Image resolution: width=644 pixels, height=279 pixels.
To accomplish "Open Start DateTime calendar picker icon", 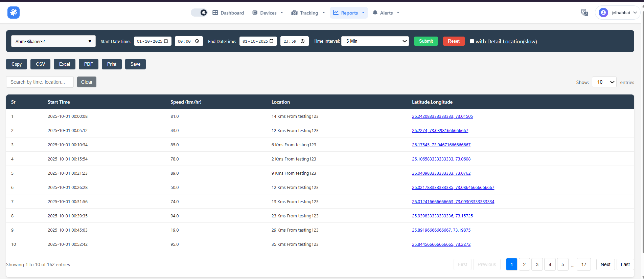I will (166, 41).
